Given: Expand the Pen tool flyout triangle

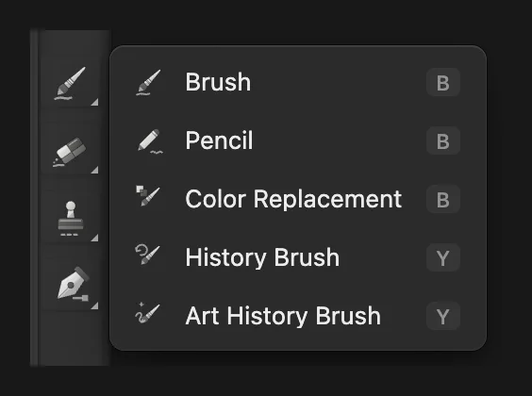Looking at the screenshot, I should click(x=94, y=305).
